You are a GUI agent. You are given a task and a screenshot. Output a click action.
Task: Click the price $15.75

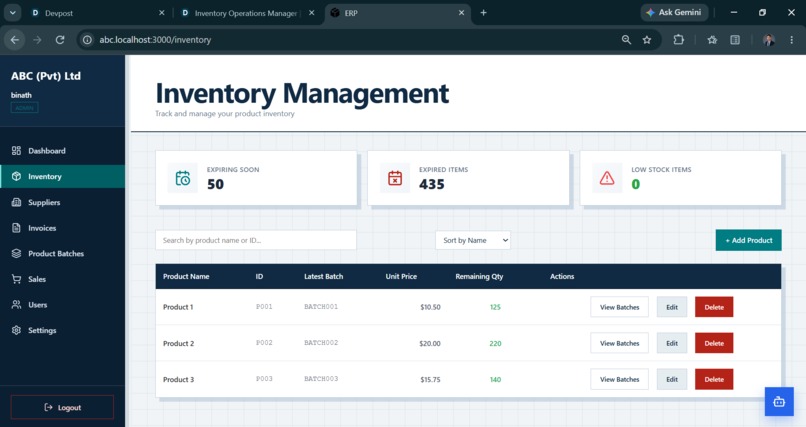click(430, 380)
